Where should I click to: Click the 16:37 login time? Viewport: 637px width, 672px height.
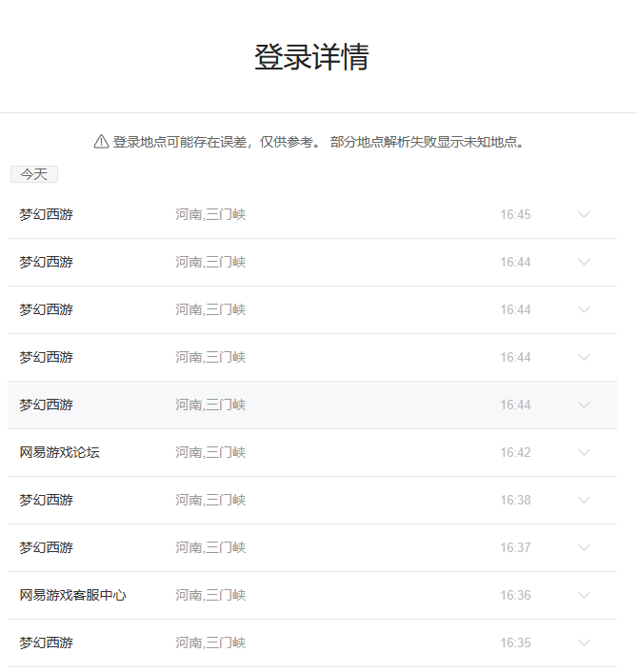coord(515,547)
